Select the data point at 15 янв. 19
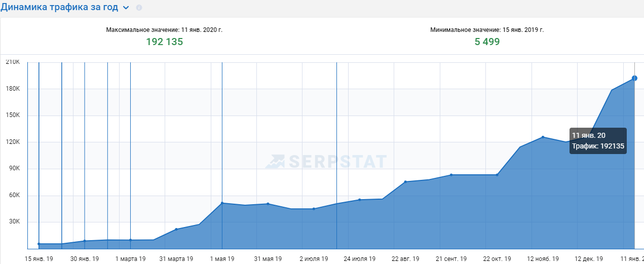Viewport: 644px width, 264px height. [x=39, y=244]
